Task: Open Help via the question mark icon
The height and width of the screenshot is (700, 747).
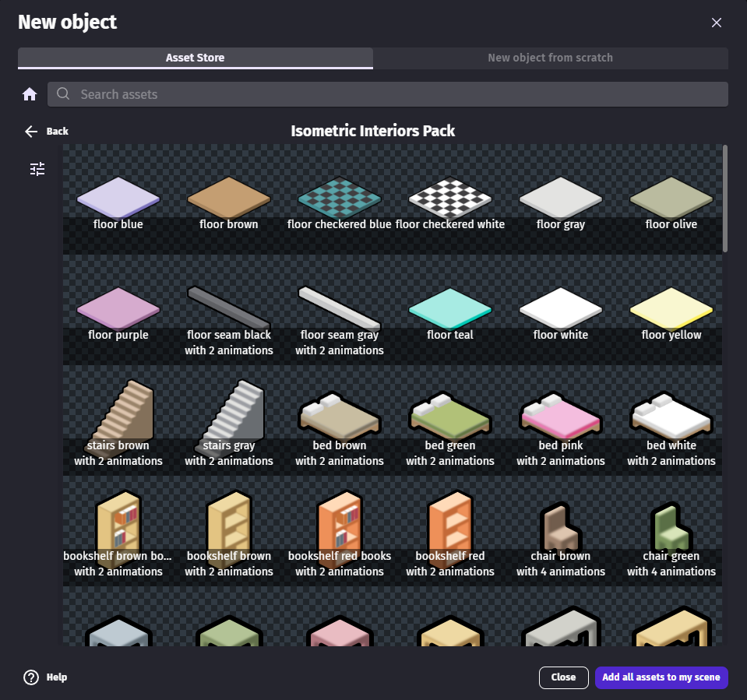Action: tap(30, 677)
